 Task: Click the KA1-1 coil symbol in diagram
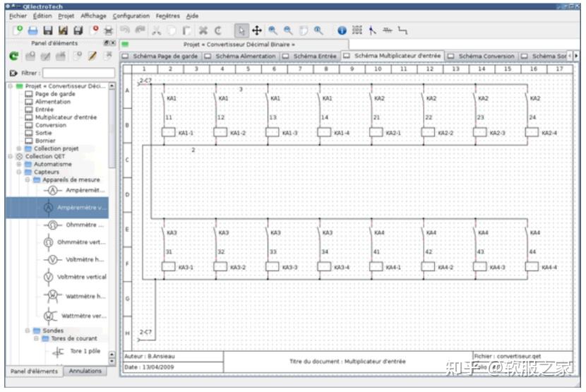coord(168,132)
